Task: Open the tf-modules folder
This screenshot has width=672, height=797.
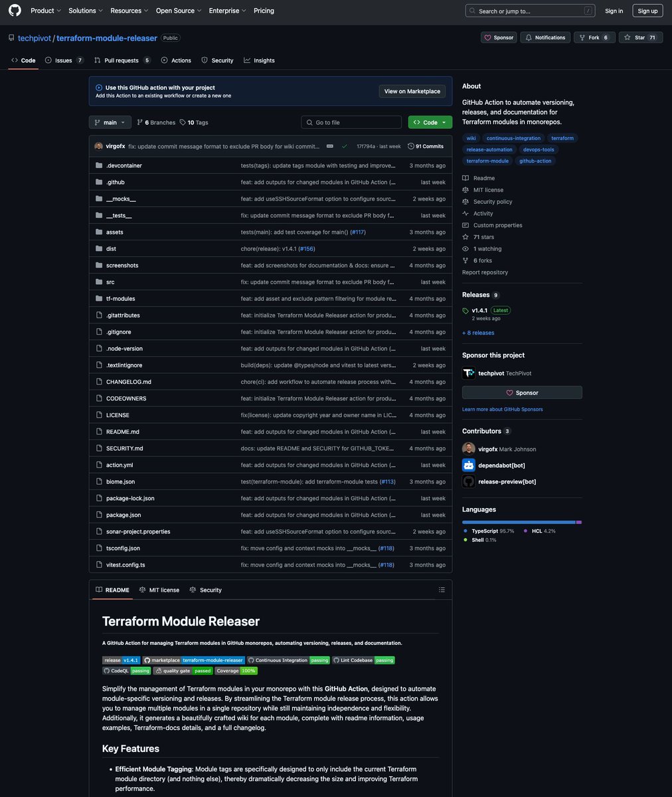Action: 120,299
